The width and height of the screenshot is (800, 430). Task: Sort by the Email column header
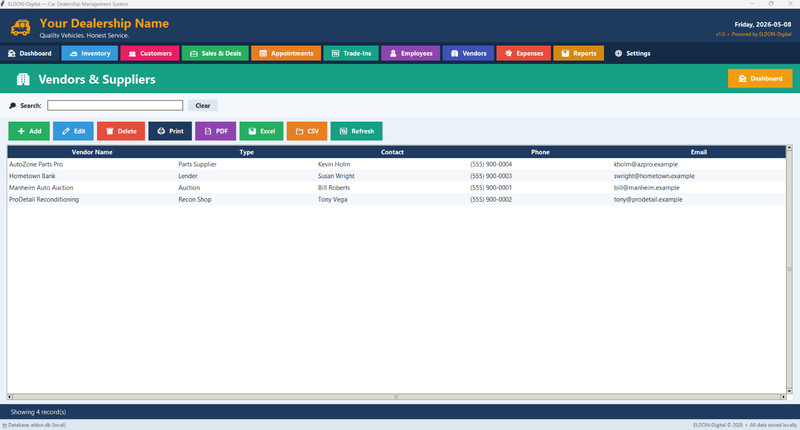[x=699, y=152]
